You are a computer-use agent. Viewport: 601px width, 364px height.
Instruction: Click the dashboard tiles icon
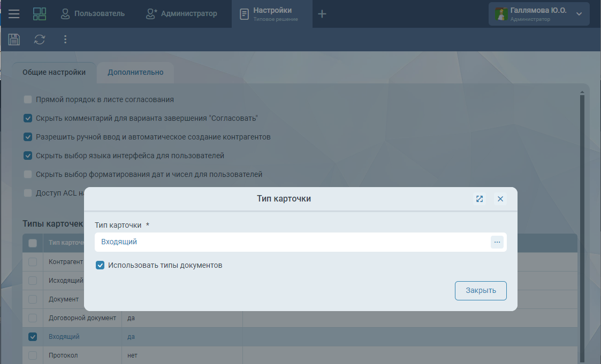click(40, 14)
